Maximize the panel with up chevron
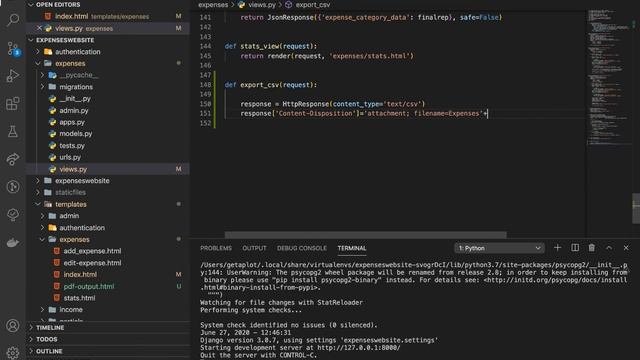 609,248
